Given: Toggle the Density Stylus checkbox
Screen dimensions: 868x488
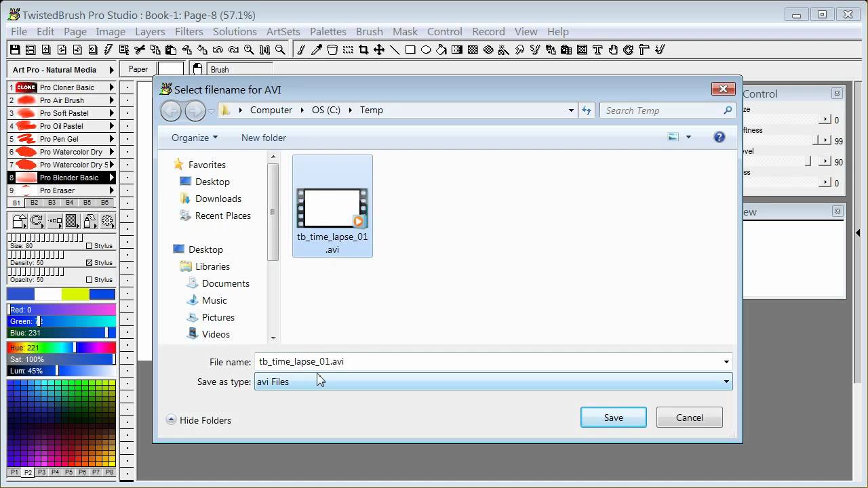Looking at the screenshot, I should click(x=90, y=262).
